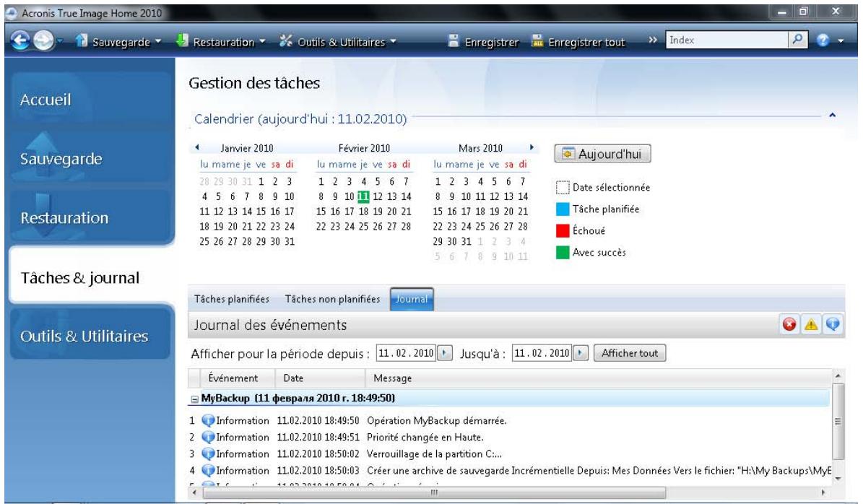Image resolution: width=863 pixels, height=504 pixels.
Task: Open help with the question mark icon
Action: point(823,40)
